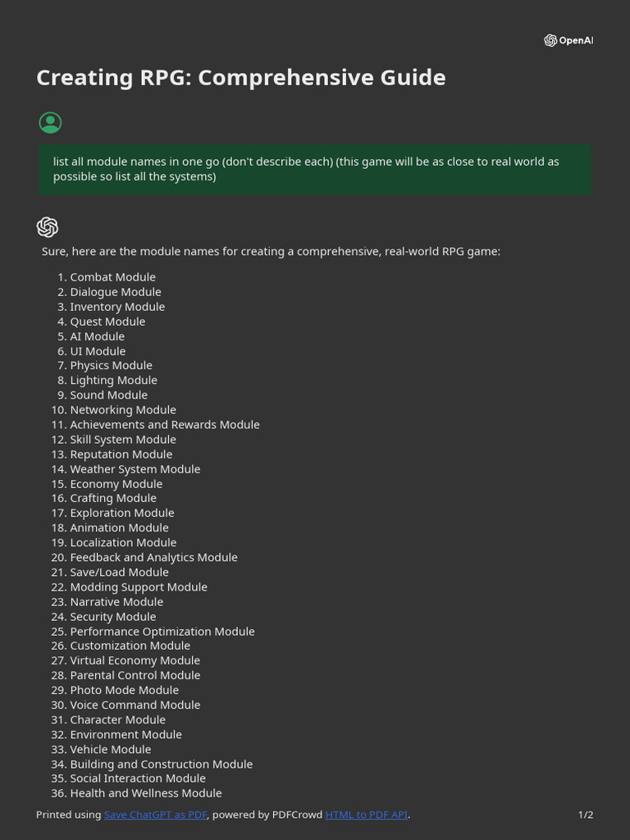Select Performance Optimization Module item
Viewport: 630px width, 840px height.
(162, 632)
